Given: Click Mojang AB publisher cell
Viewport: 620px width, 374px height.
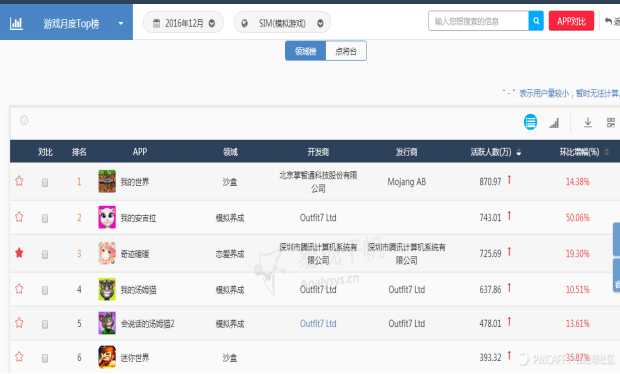Looking at the screenshot, I should (406, 182).
